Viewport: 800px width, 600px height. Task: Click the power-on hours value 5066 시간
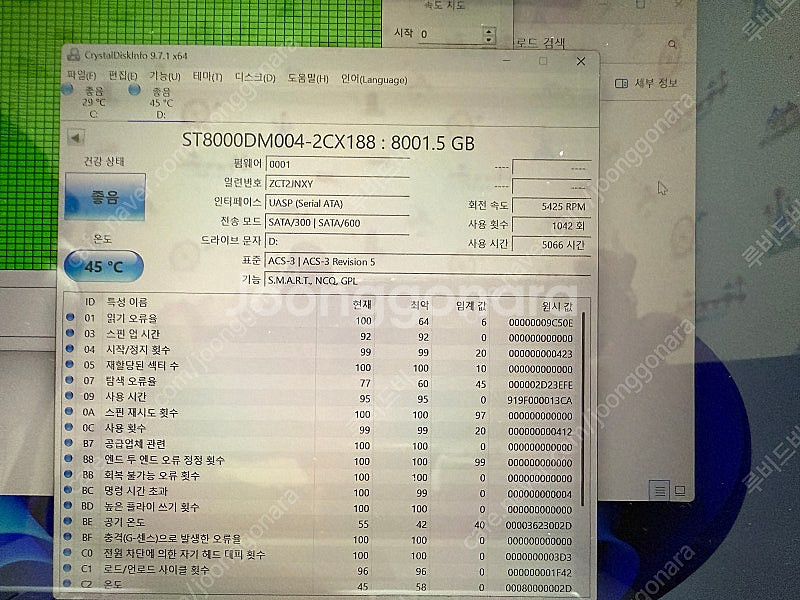pyautogui.click(x=552, y=244)
